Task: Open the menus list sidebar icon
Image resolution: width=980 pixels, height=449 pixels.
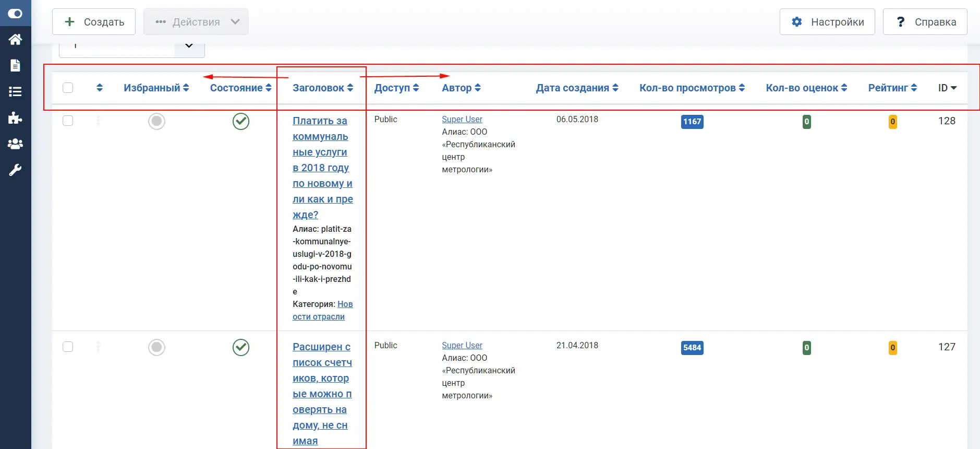Action: 15,91
